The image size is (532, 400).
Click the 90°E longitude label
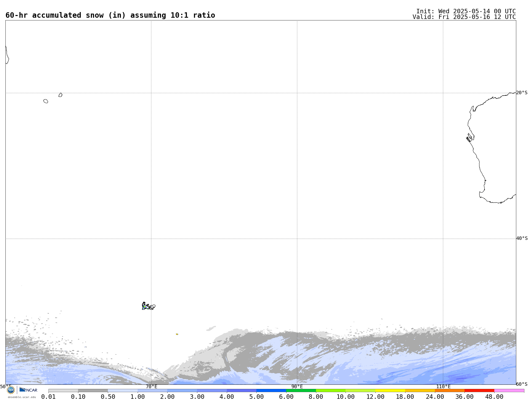[297, 386]
